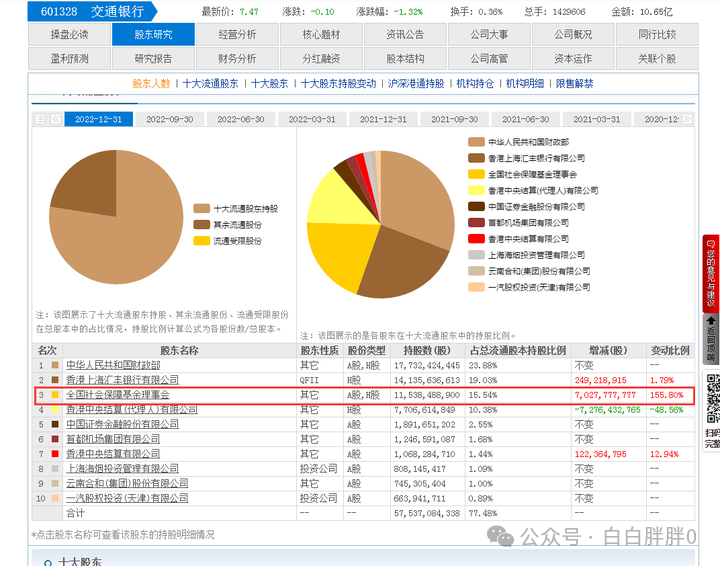
Task: Click the 增减(股) column header
Action: tap(608, 351)
